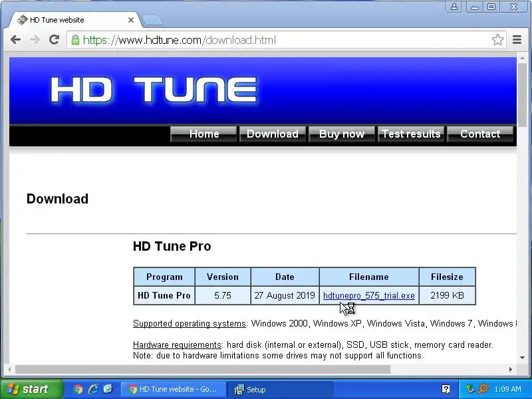Viewport: 532px width, 399px height.
Task: Reload the page with the refresh icon
Action: tap(55, 40)
